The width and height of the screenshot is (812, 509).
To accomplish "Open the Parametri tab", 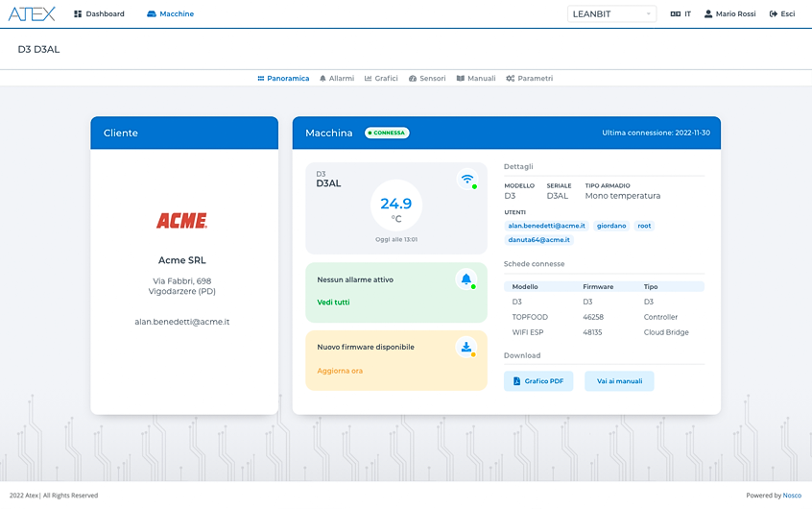I will click(x=530, y=78).
